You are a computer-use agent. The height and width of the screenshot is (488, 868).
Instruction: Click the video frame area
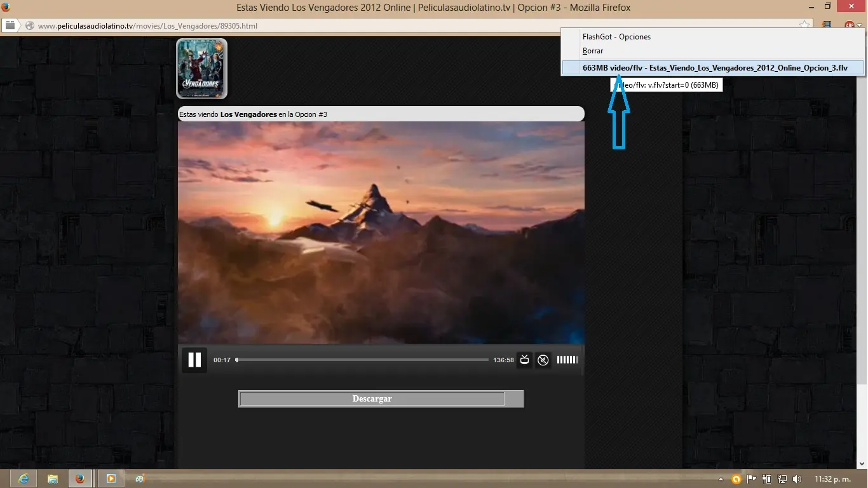[x=381, y=233]
